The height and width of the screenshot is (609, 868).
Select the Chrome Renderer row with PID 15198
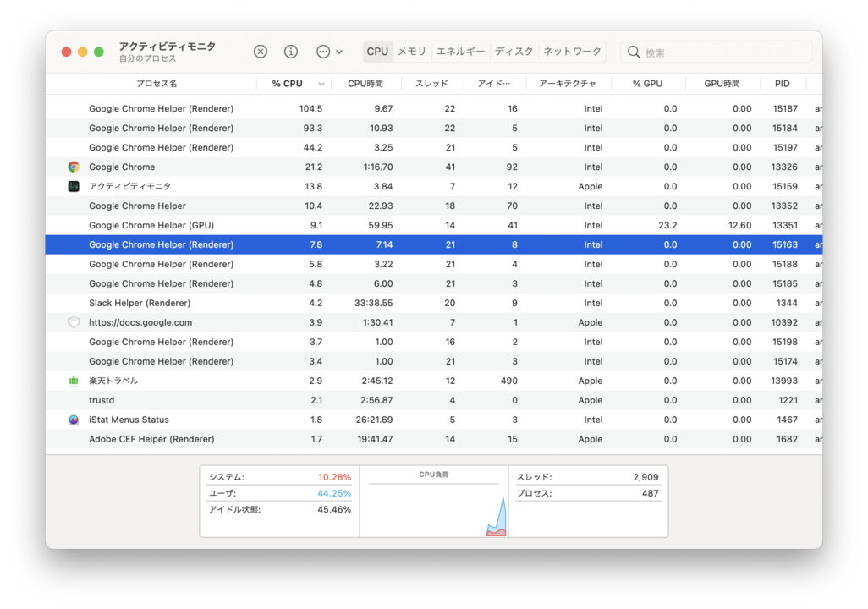(434, 342)
